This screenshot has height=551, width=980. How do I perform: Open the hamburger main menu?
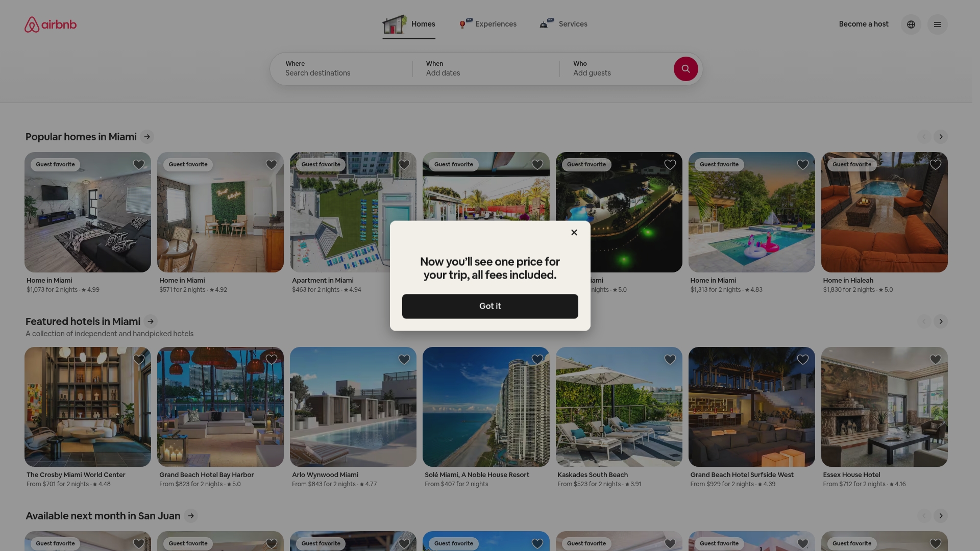(x=938, y=24)
